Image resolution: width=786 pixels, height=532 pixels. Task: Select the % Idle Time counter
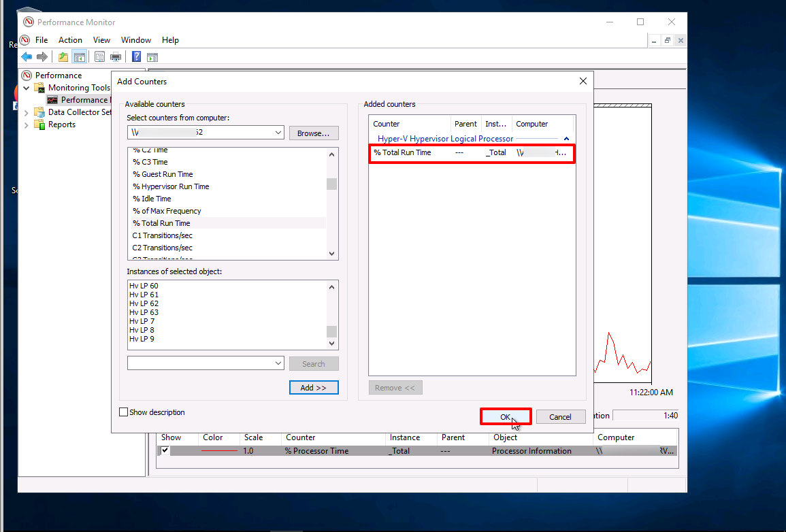coord(151,199)
